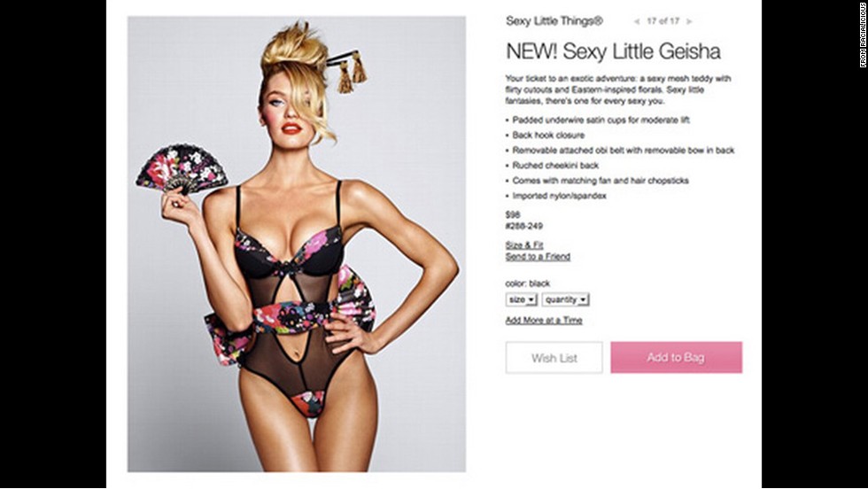Go to previous item using left arrow
Viewport: 868px width, 489px height.
[637, 21]
